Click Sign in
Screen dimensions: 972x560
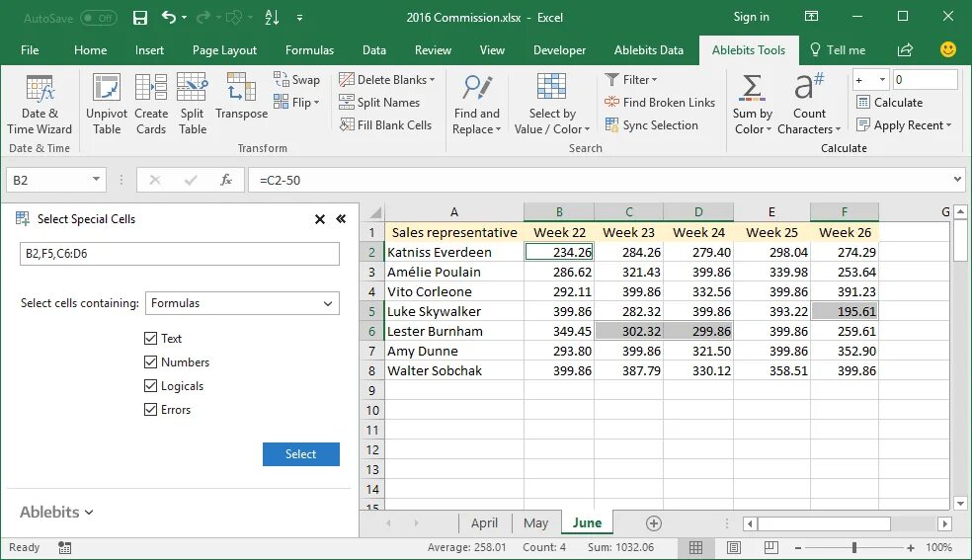[x=752, y=17]
